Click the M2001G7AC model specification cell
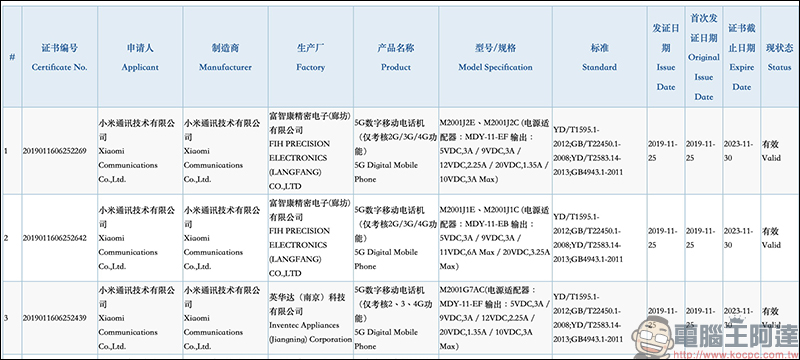 495,318
